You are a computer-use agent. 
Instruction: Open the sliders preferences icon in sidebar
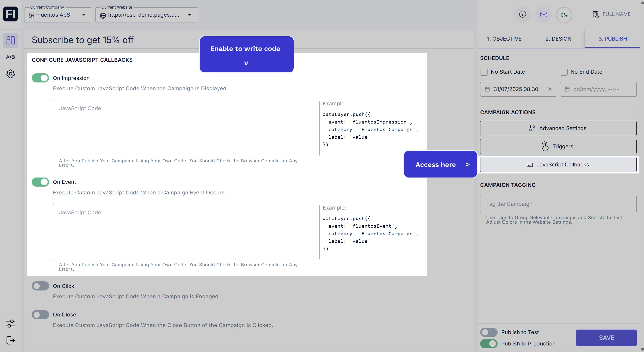pos(10,324)
